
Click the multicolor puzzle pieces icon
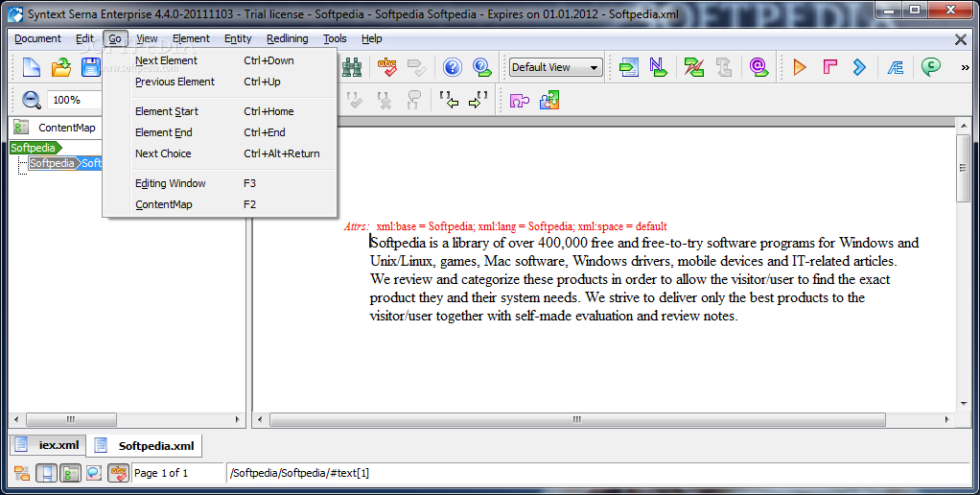[x=549, y=100]
